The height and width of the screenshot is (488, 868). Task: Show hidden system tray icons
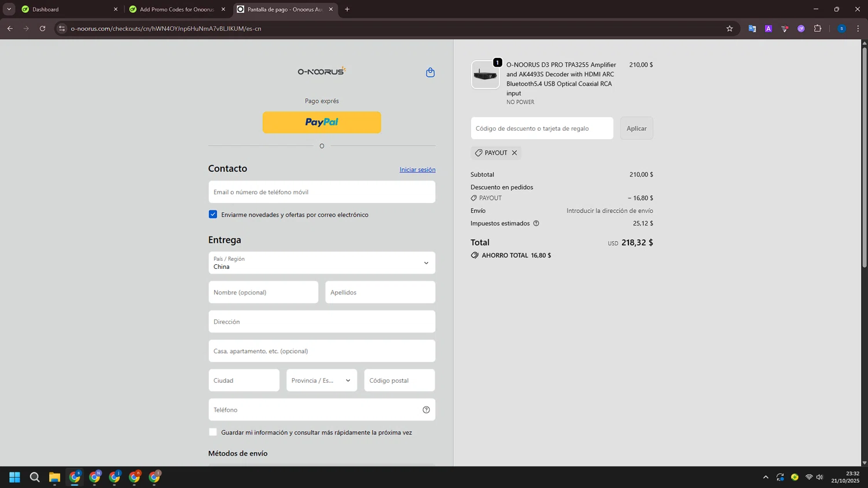pyautogui.click(x=766, y=477)
